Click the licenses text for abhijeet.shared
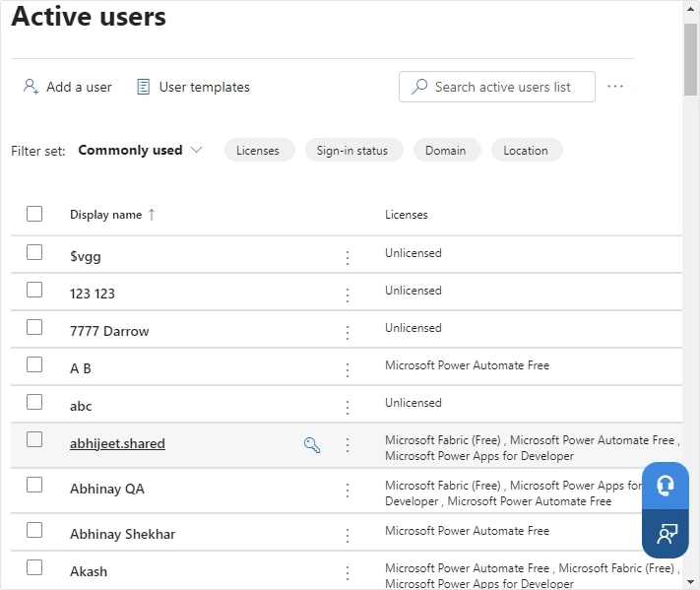 [533, 448]
